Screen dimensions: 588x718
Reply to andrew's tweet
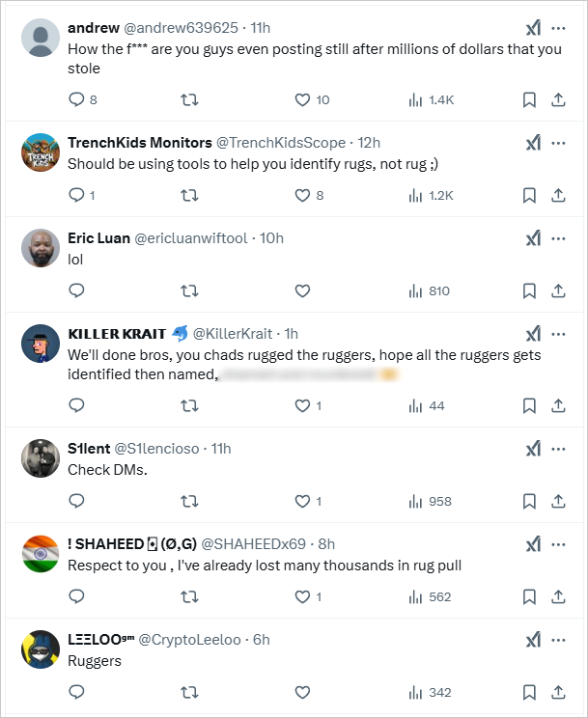click(x=76, y=99)
